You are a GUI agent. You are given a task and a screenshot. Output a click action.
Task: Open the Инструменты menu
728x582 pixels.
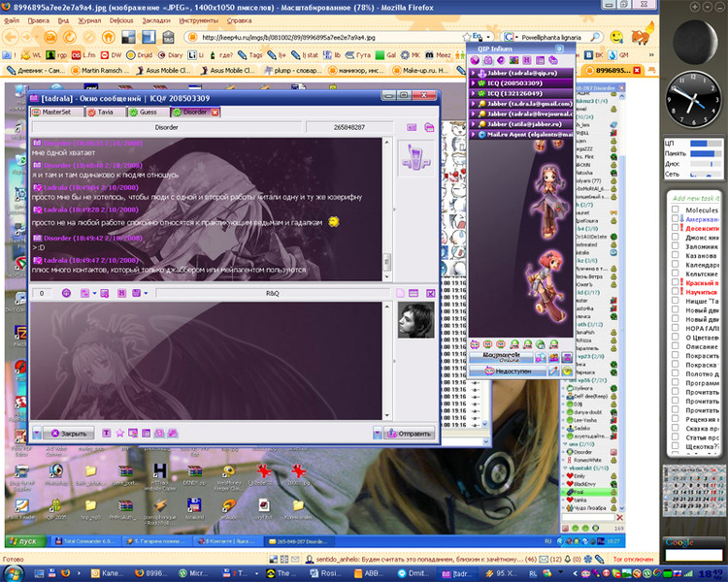[x=198, y=20]
